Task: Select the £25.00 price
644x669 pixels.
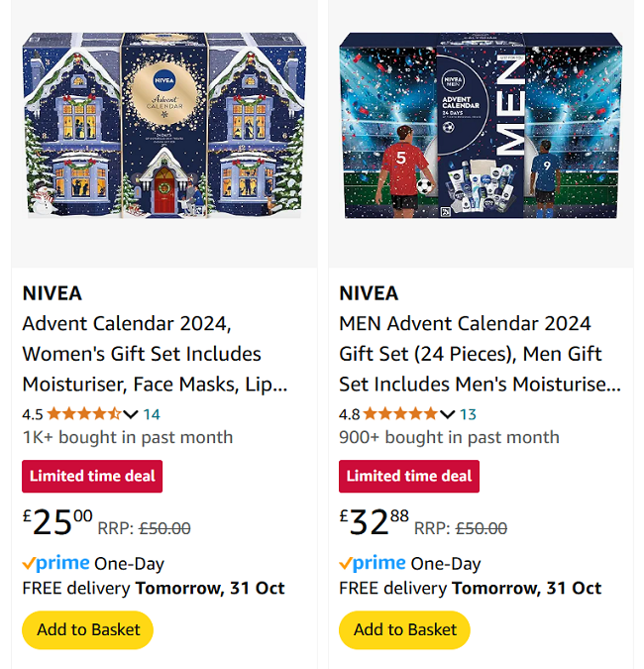Action: pos(57,521)
